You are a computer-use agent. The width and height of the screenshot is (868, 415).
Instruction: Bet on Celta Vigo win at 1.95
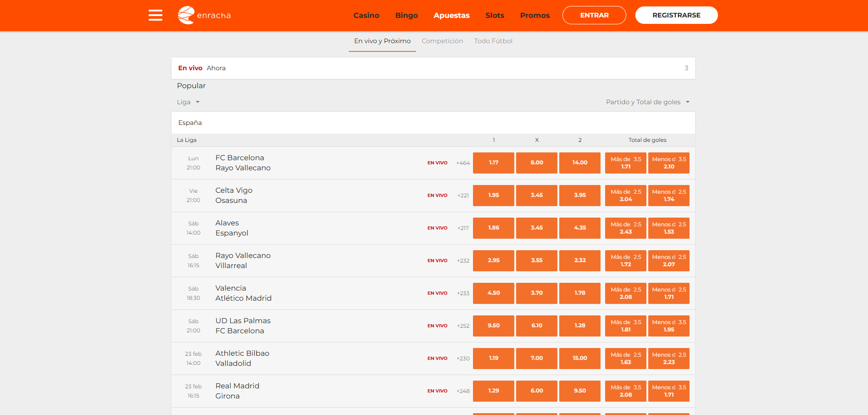(x=494, y=196)
